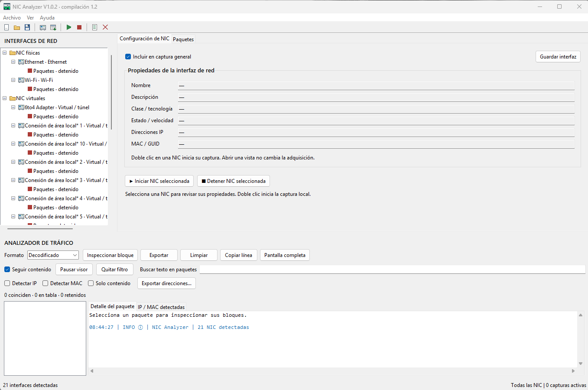Switch to IP / MAC detectadas tab

point(161,307)
